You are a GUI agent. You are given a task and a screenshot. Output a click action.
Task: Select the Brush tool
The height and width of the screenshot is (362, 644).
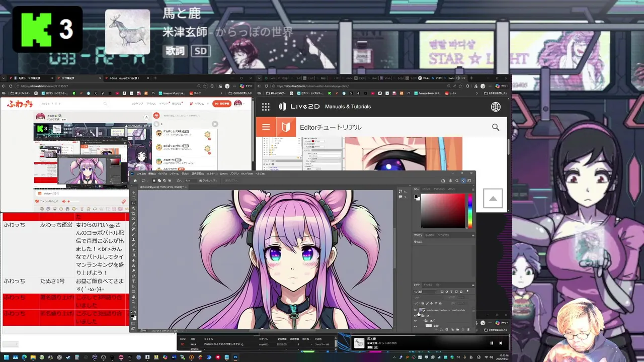tap(133, 234)
